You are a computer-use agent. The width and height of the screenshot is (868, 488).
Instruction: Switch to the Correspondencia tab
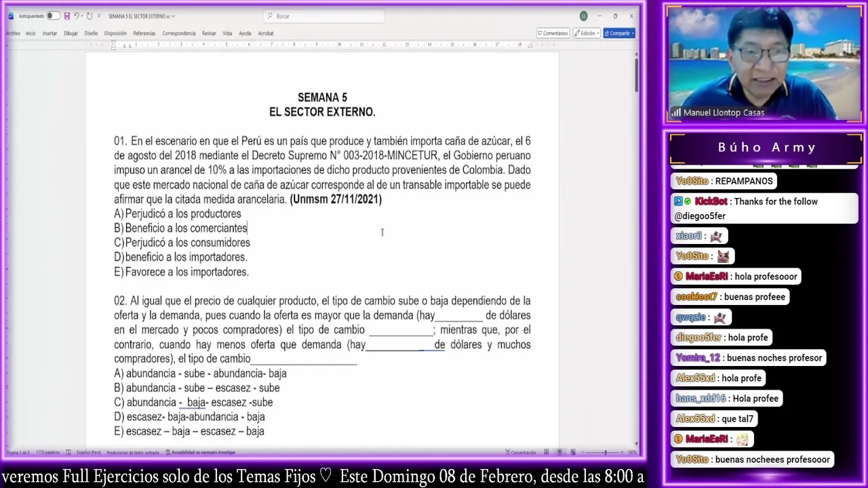[x=179, y=33]
